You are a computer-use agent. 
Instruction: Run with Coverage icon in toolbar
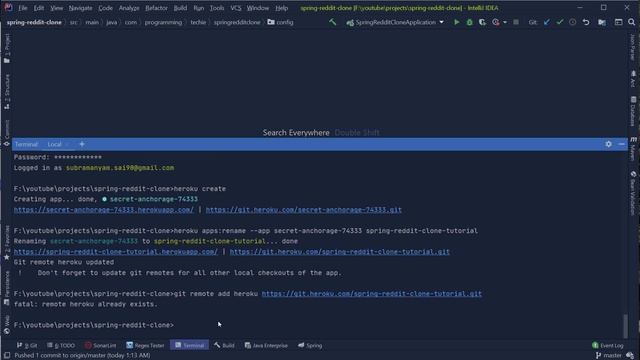point(482,22)
